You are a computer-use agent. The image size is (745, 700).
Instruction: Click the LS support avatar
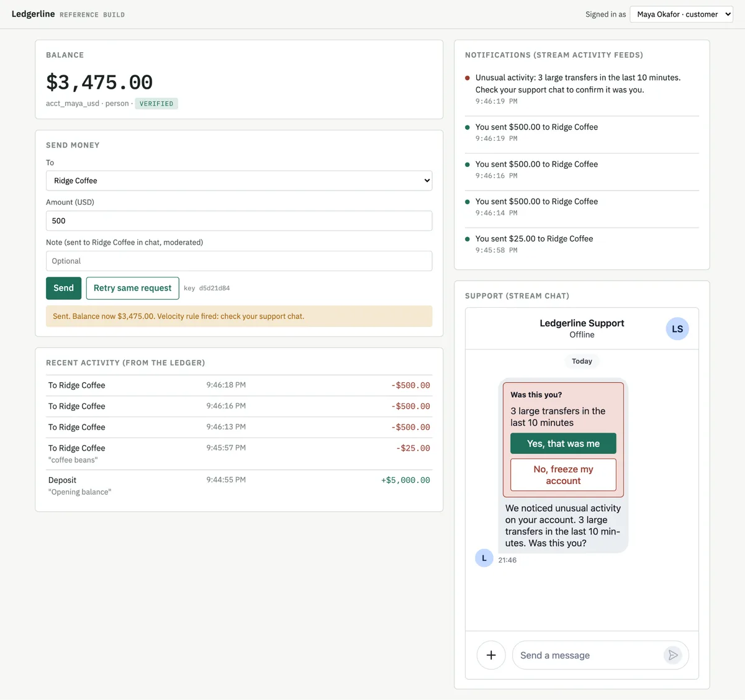pos(677,329)
